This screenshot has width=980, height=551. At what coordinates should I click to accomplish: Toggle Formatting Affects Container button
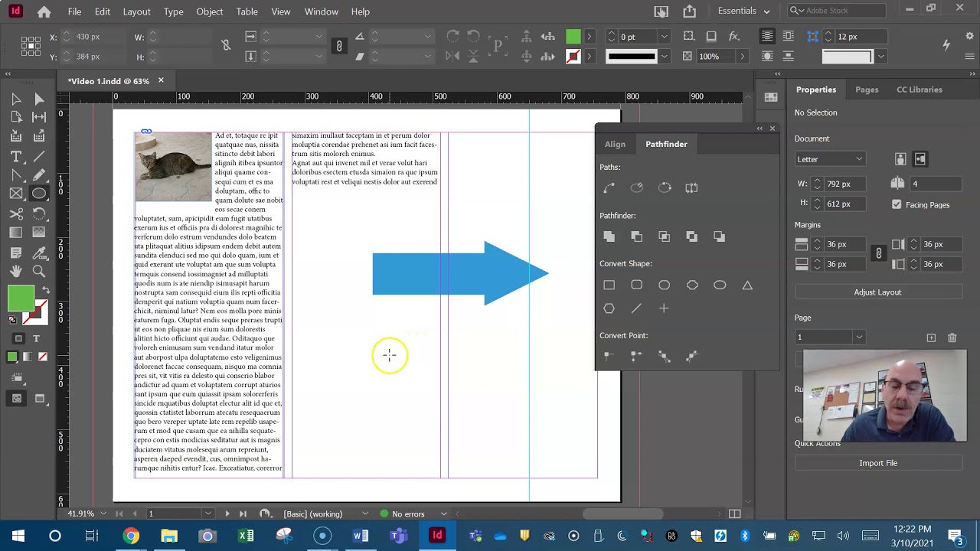tap(18, 338)
